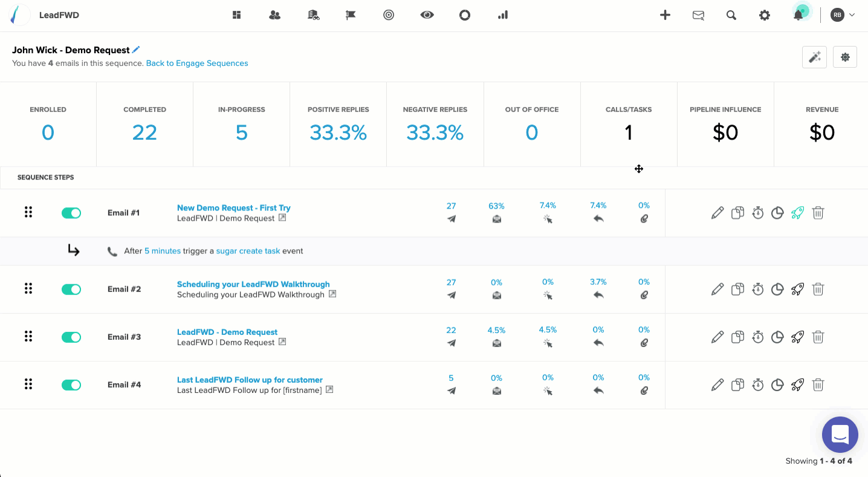
Task: Open stopwatch timing icon for Email #4
Action: coord(758,385)
